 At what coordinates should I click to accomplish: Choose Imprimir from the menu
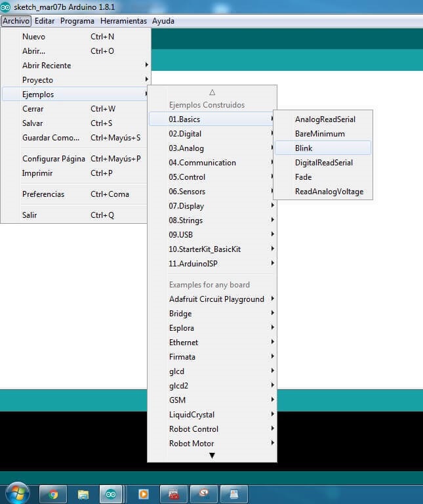coord(75,173)
